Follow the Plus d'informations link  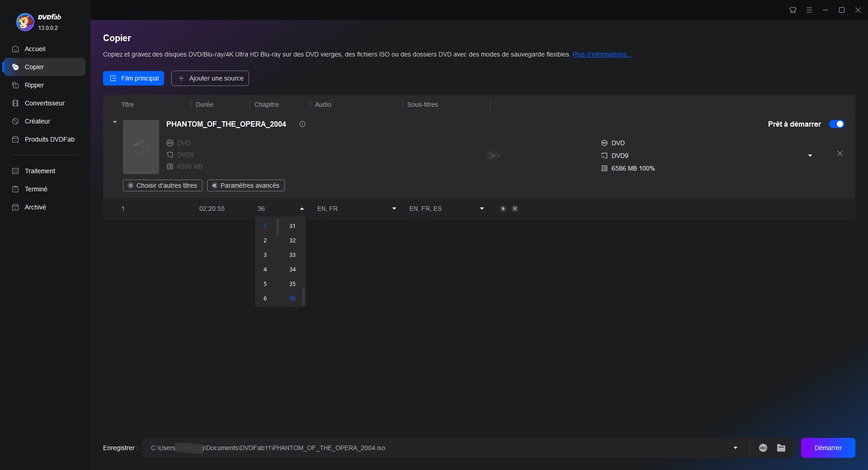point(602,54)
